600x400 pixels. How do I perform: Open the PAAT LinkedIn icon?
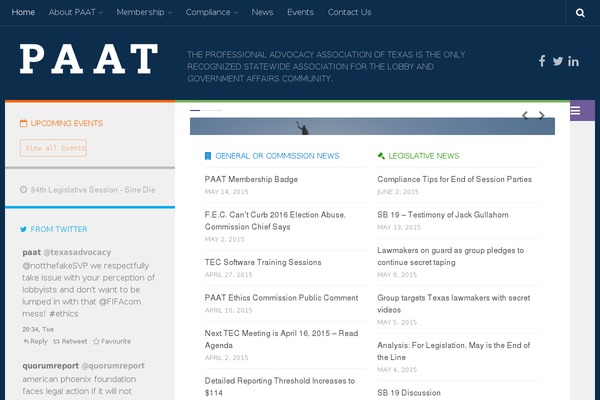(573, 61)
